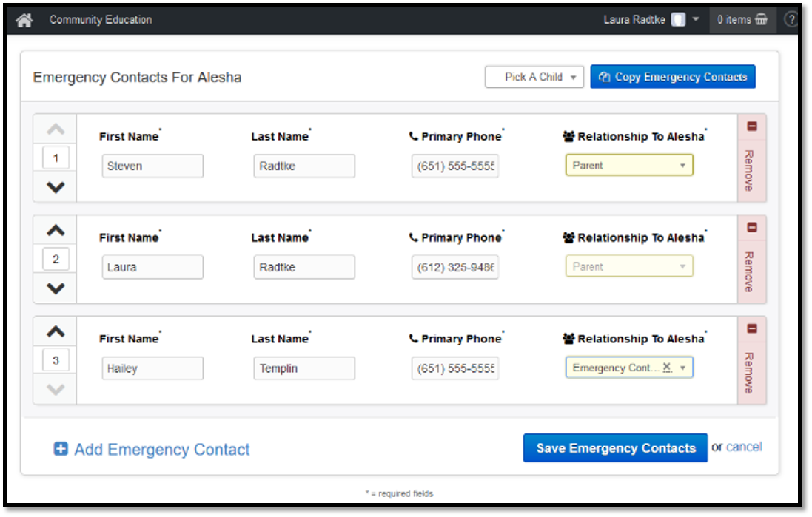Image resolution: width=812 pixels, height=517 pixels.
Task: Click the home icon in top bar
Action: pos(24,20)
